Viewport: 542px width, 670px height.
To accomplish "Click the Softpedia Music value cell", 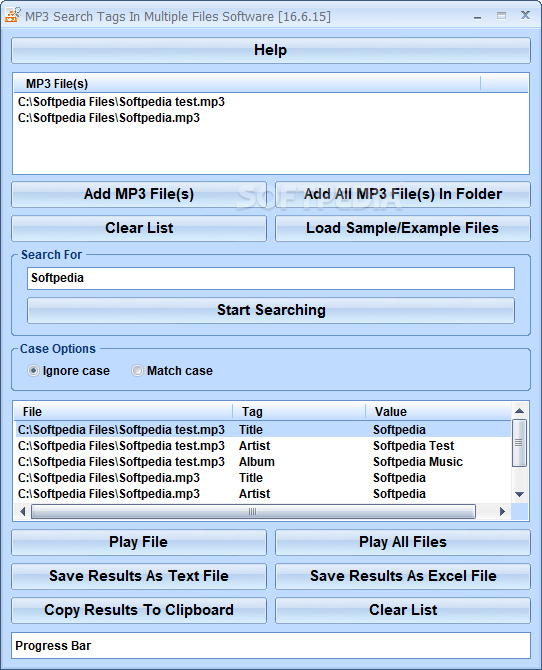I will pos(418,461).
